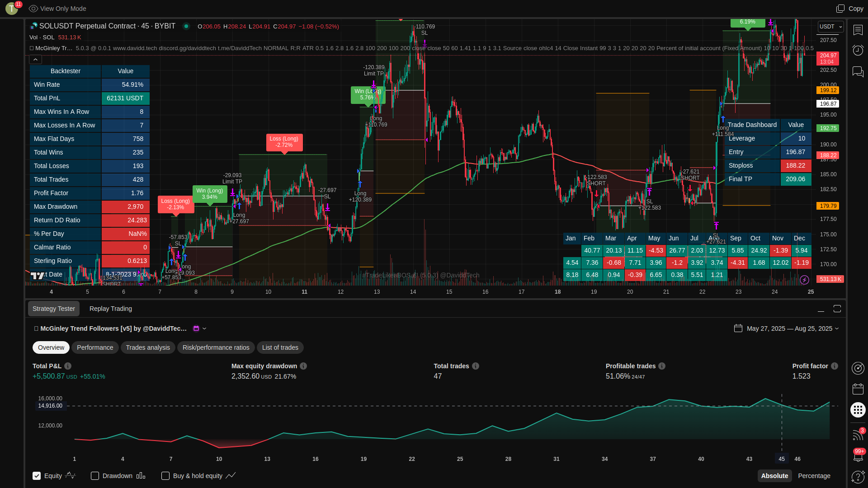868x488 pixels.
Task: Collapse the indicator legend chevron
Action: (35, 59)
